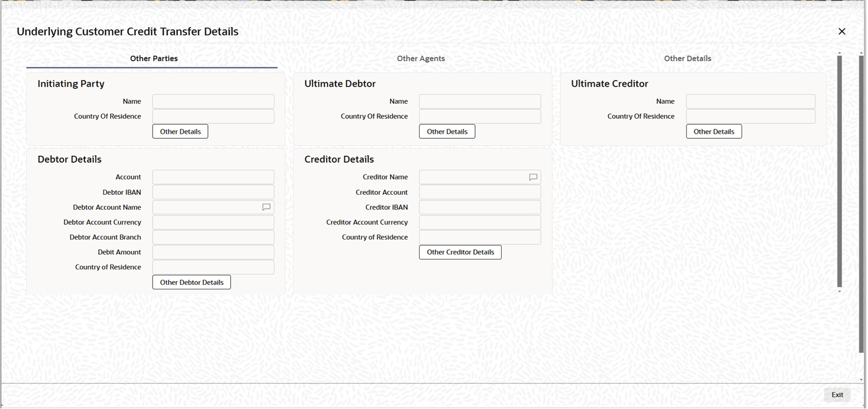Click Other Details button under Ultimate Creditor
The width and height of the screenshot is (868, 409).
coord(714,131)
